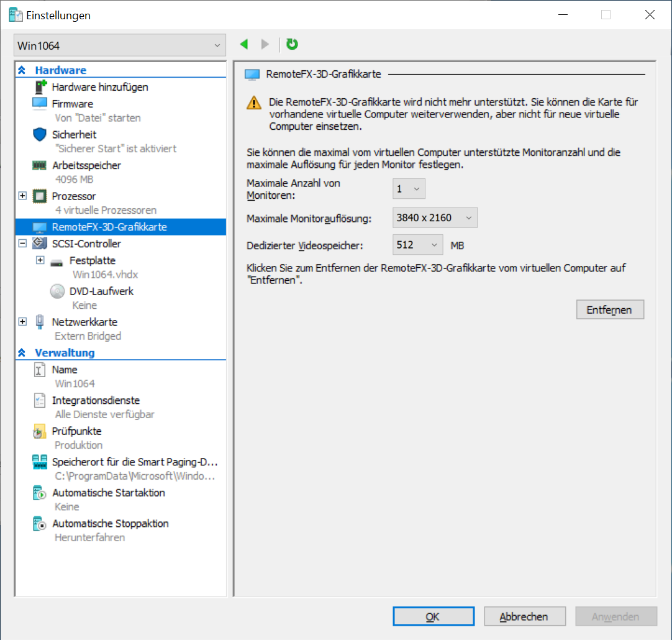
Task: Select the Firmware tree entry
Action: click(73, 104)
